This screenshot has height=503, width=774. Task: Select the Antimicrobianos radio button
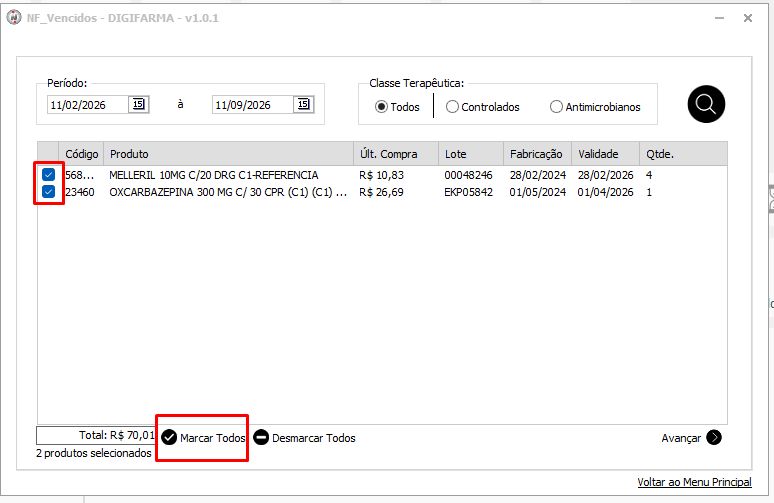556,107
